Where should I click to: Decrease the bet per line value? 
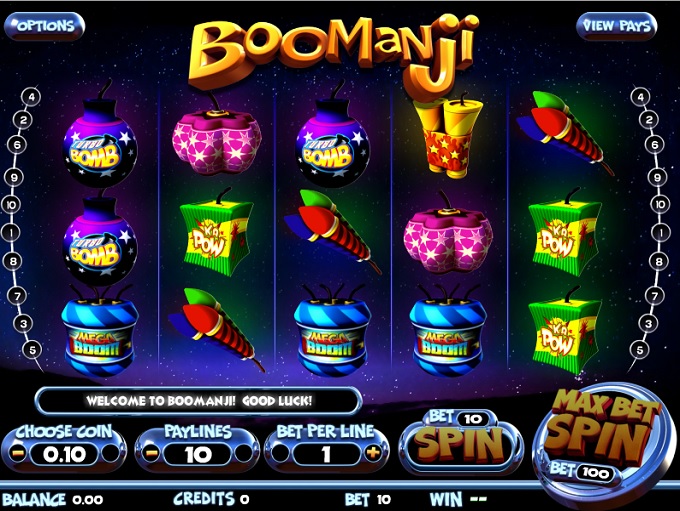pos(280,454)
